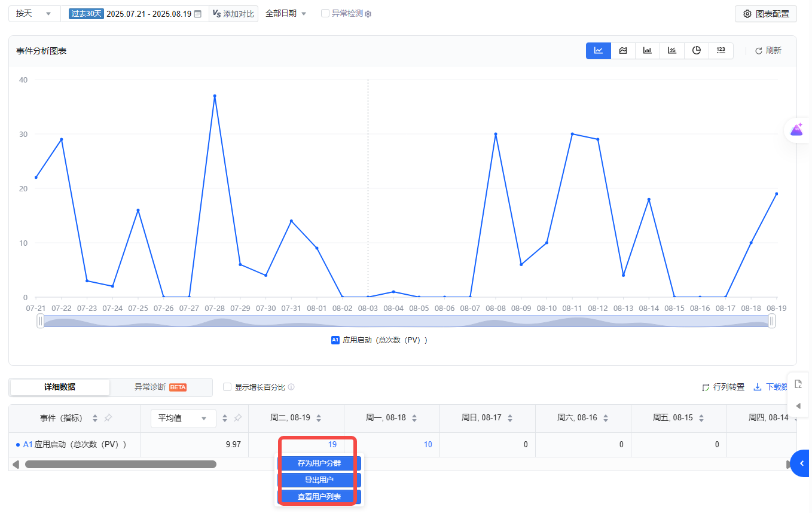Click the 添加对比 button
Image resolution: width=812 pixels, height=513 pixels.
click(x=233, y=14)
